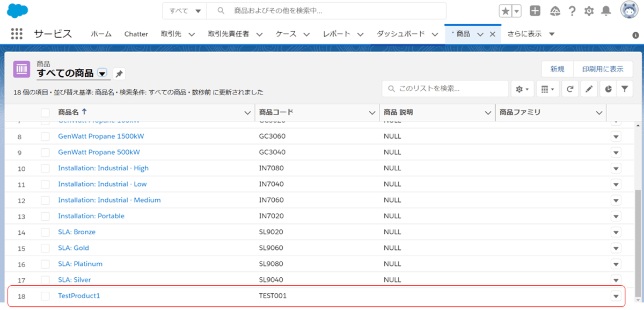The height and width of the screenshot is (310, 644).
Task: Tick the TestProduct1 row checkbox
Action: pos(46,296)
